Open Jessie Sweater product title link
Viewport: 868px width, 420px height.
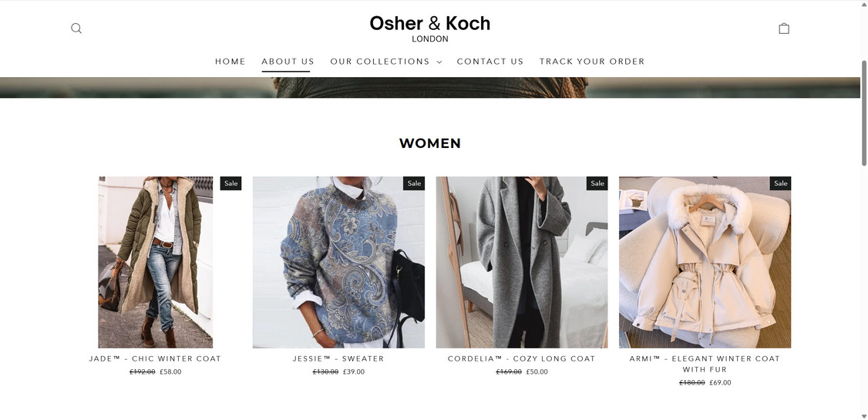point(338,358)
